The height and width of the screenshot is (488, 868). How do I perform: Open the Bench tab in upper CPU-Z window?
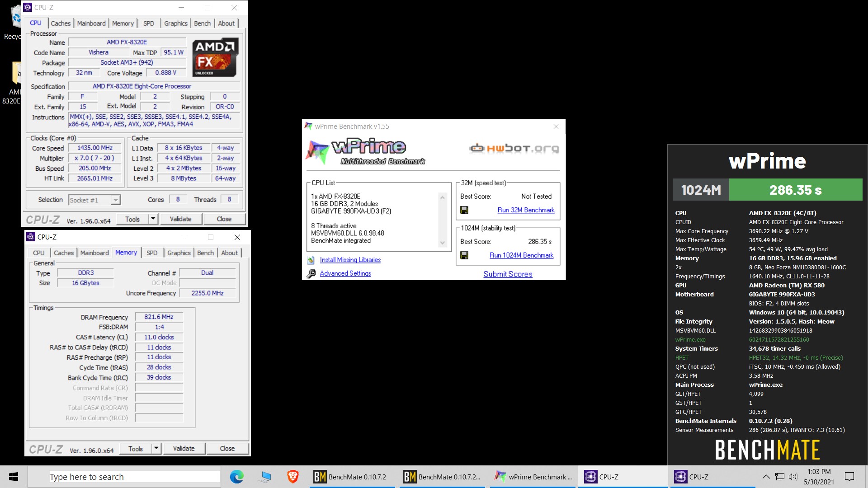[x=202, y=23]
